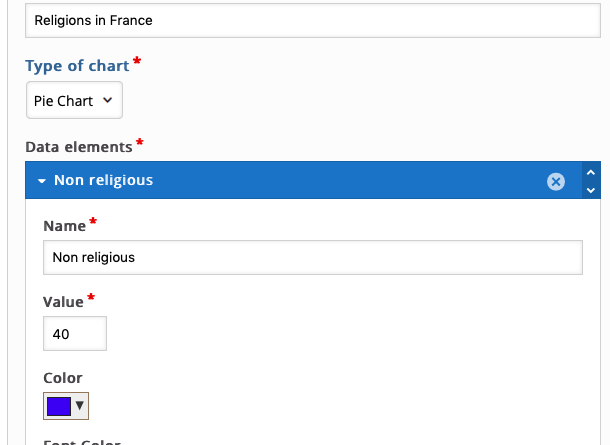
Task: Click the Type of chart label
Action: pyautogui.click(x=77, y=66)
